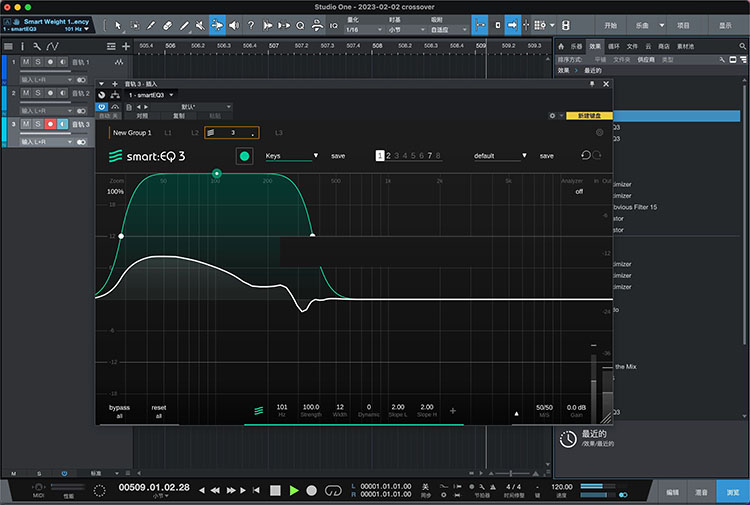Click the transport Record button

(311, 490)
